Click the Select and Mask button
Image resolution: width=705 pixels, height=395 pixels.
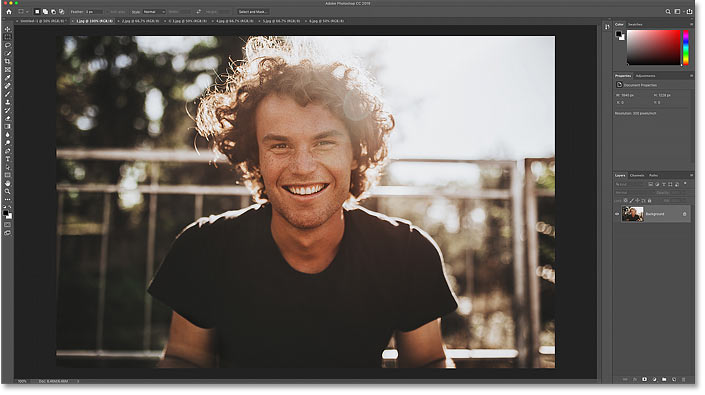tap(253, 12)
